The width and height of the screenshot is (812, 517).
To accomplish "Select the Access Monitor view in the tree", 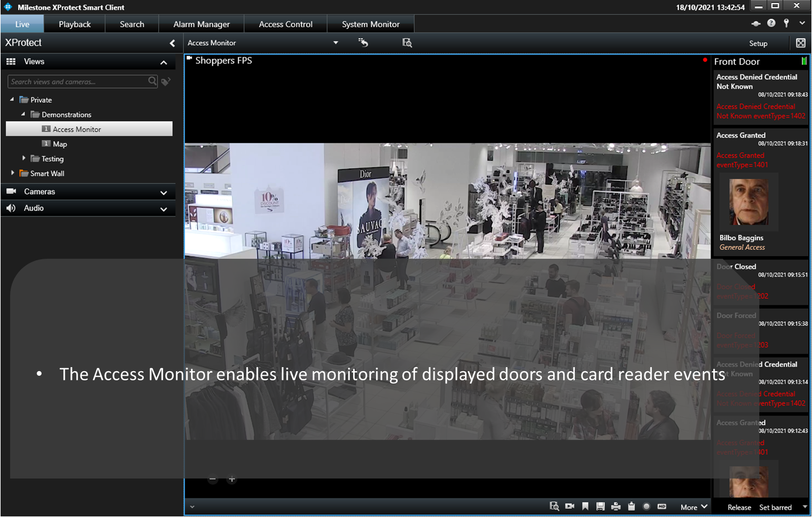I will [x=89, y=129].
